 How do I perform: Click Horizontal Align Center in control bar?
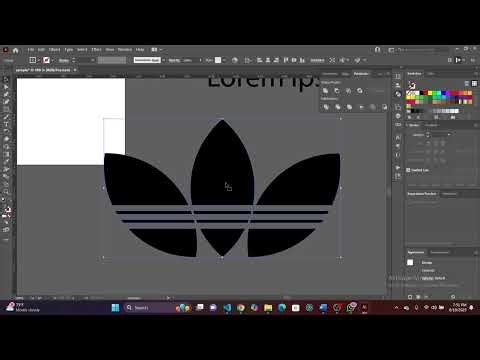coord(268,60)
